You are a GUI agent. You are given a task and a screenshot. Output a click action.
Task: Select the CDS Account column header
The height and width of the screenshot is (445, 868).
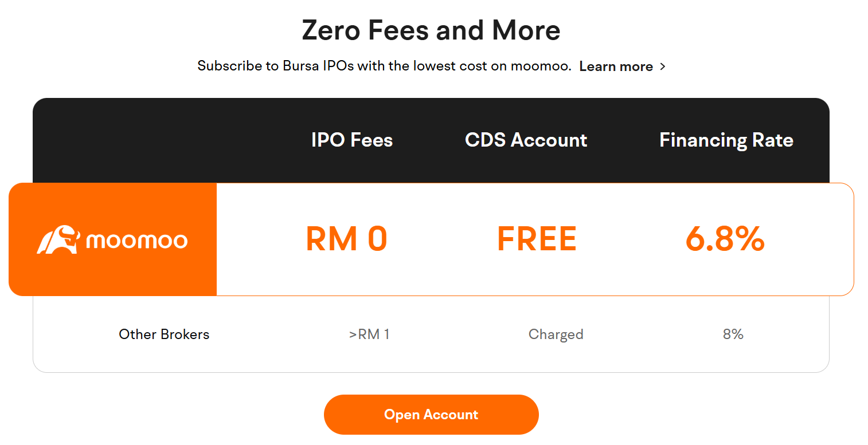coord(526,140)
